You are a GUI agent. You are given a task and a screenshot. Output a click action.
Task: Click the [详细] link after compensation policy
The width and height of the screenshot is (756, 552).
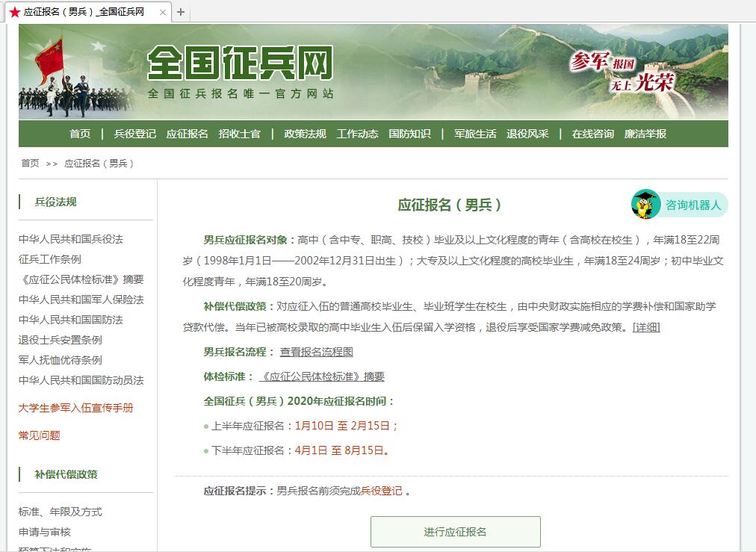point(646,327)
